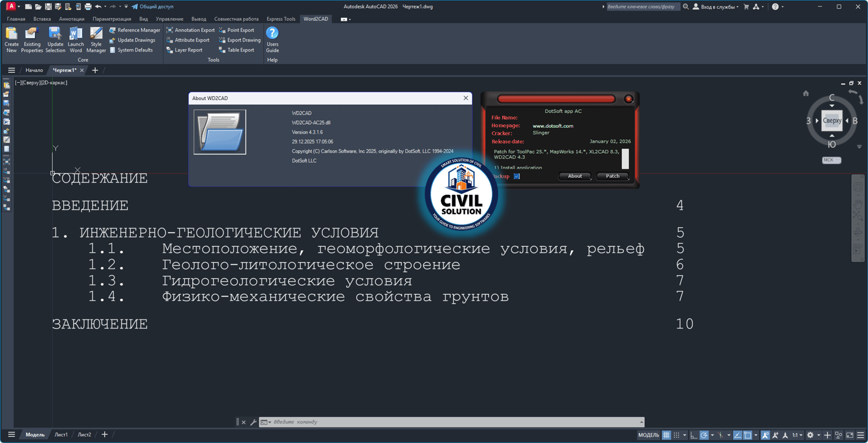The width and height of the screenshot is (868, 443).
Task: Click the Undo arrow in quick access toolbar
Action: [x=98, y=6]
